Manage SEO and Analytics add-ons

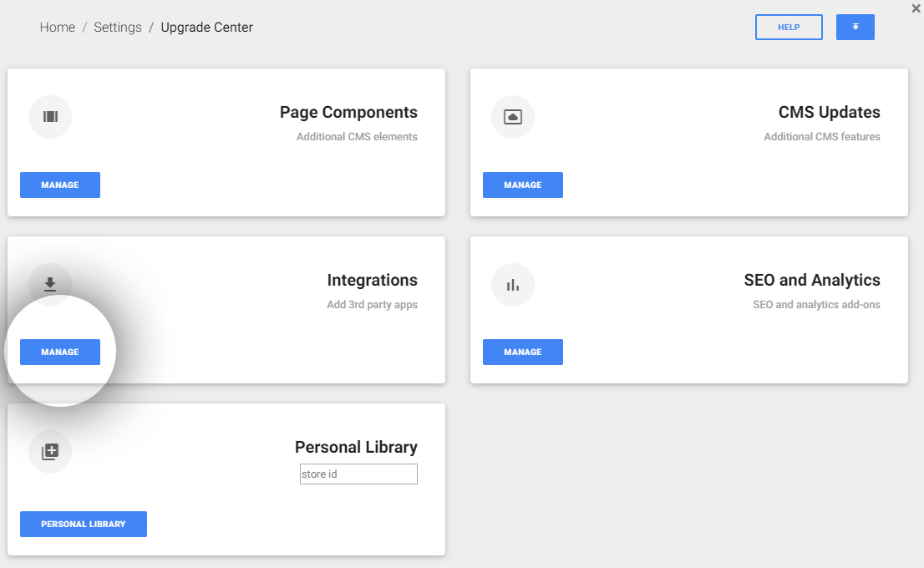point(523,352)
